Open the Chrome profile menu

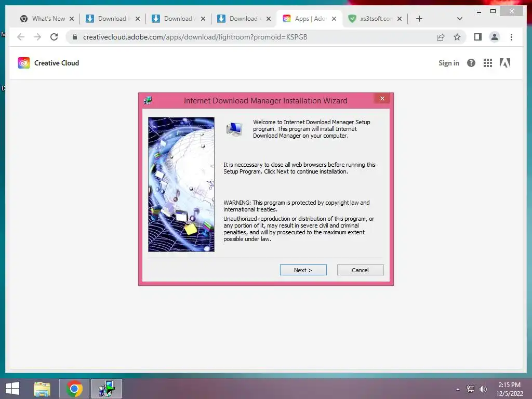495,37
